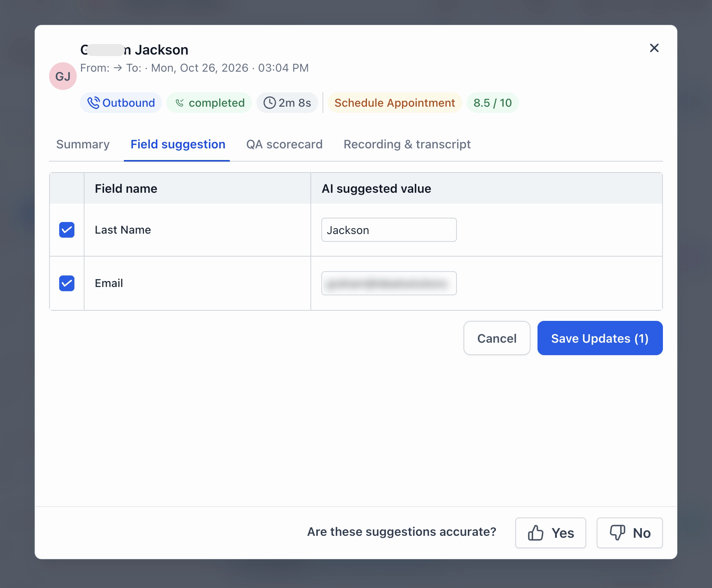This screenshot has height=588, width=712.
Task: Click the Last Name field label
Action: tap(123, 230)
